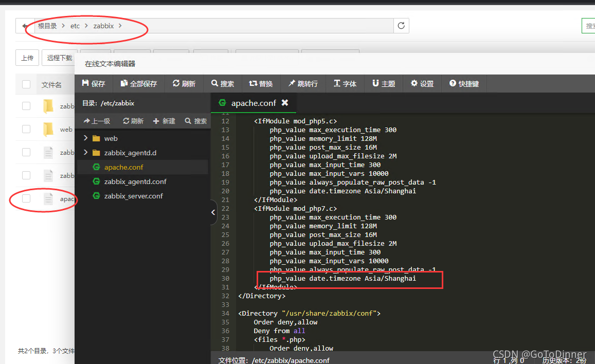
Task: Click the <IfModule mod_php7.c> line
Action: click(295, 209)
